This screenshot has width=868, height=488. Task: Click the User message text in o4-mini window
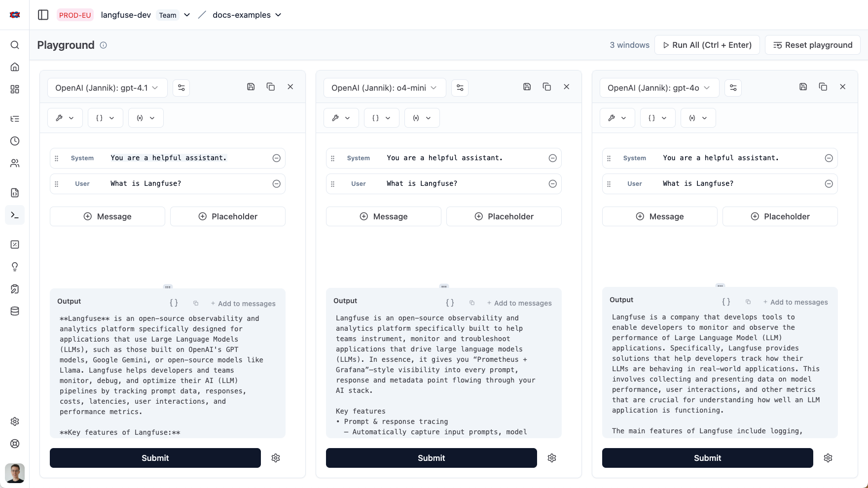(x=422, y=183)
